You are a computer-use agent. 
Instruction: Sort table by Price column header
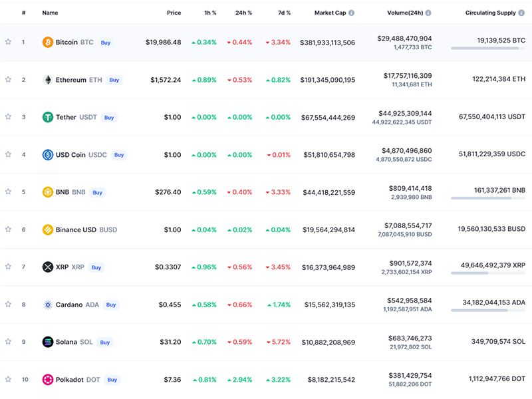click(x=174, y=13)
